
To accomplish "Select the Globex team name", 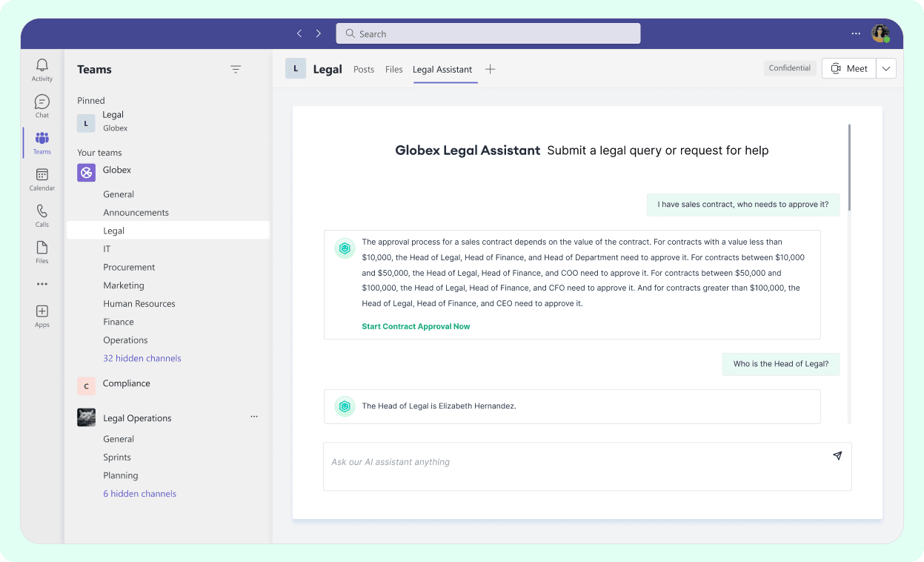I will pos(117,170).
